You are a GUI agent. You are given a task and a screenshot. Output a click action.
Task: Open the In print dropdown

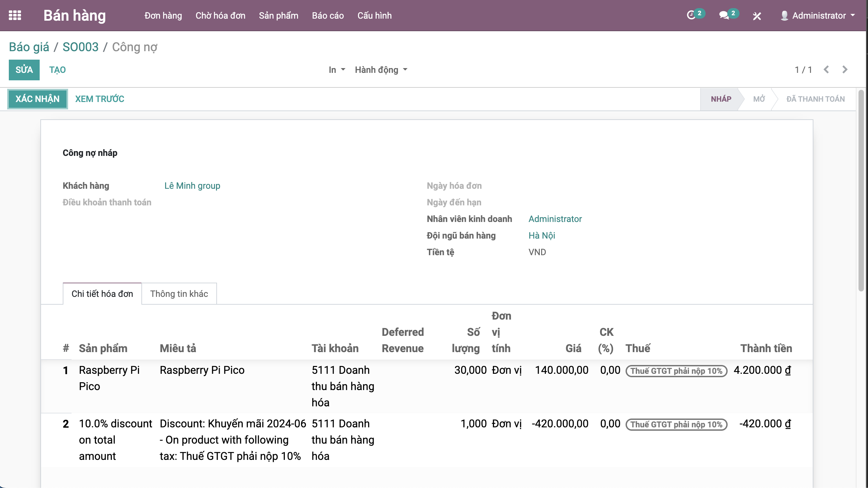337,70
